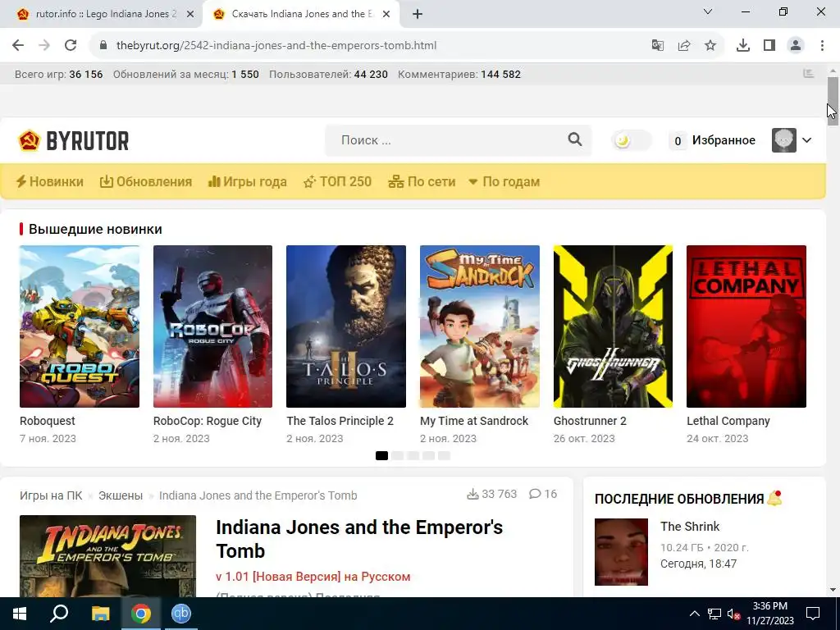The width and height of the screenshot is (840, 630).
Task: Open the Chrome profile avatar icon
Action: tap(796, 46)
